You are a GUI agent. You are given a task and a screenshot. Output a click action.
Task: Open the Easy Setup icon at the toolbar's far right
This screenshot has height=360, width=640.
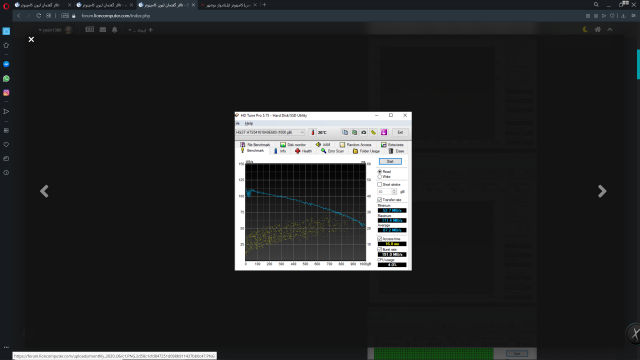point(633,16)
